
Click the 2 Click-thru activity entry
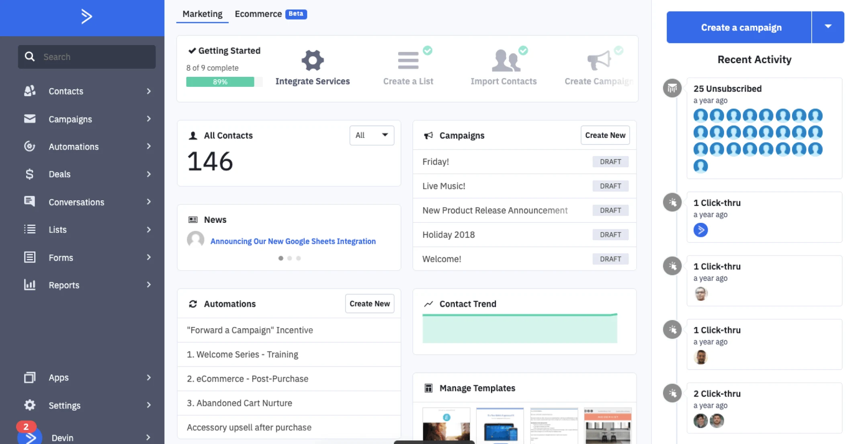[764, 408]
